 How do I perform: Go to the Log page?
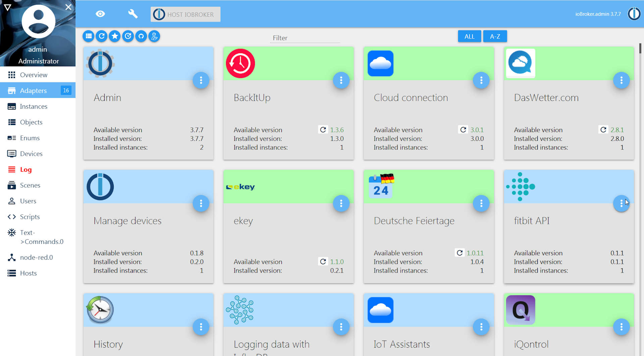point(26,170)
